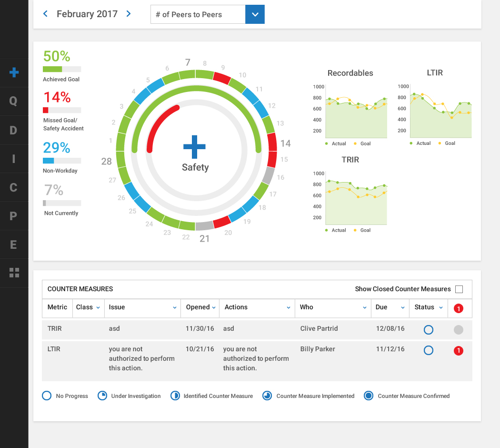
Task: Expand the Who column filter
Action: (365, 308)
